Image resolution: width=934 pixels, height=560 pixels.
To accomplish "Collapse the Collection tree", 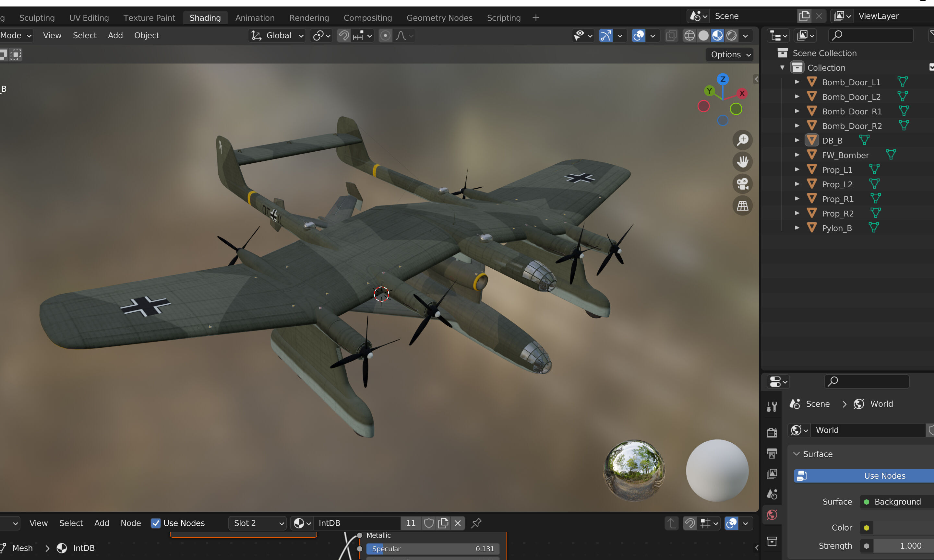I will pyautogui.click(x=782, y=67).
